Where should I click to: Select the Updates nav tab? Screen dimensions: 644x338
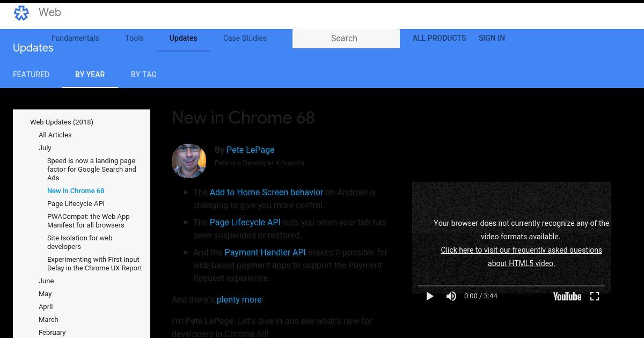tap(184, 38)
